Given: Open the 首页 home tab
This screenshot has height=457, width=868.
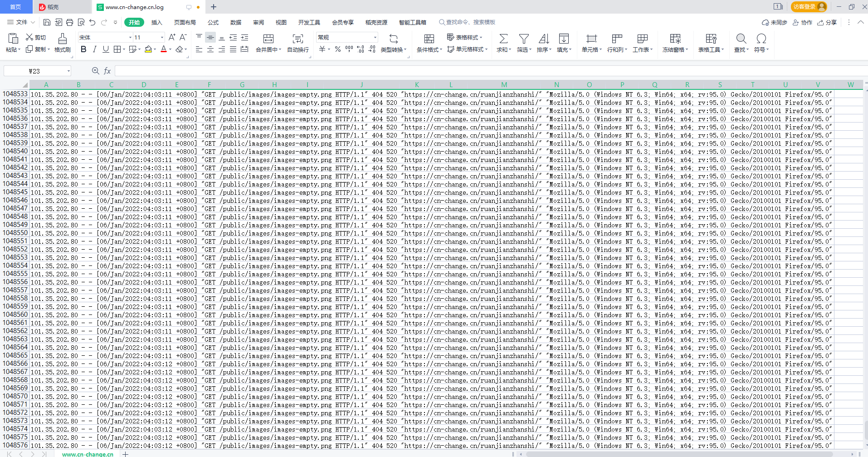Looking at the screenshot, I should [x=16, y=7].
